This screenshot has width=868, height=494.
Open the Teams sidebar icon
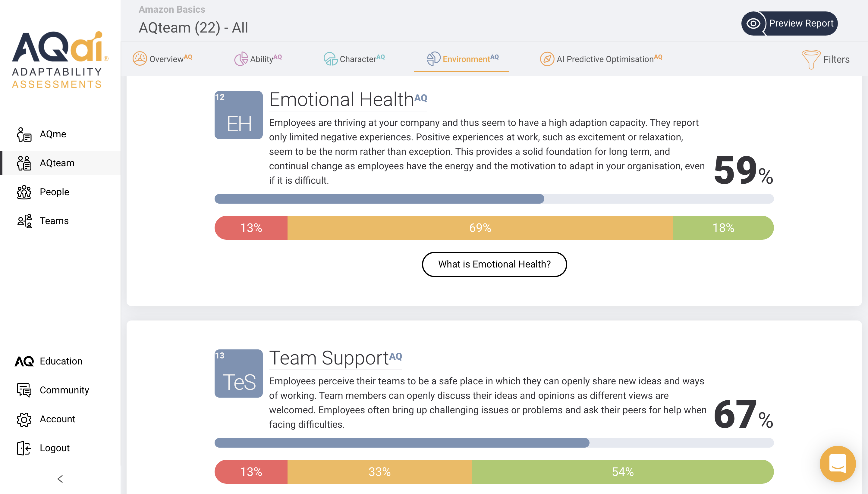(24, 221)
